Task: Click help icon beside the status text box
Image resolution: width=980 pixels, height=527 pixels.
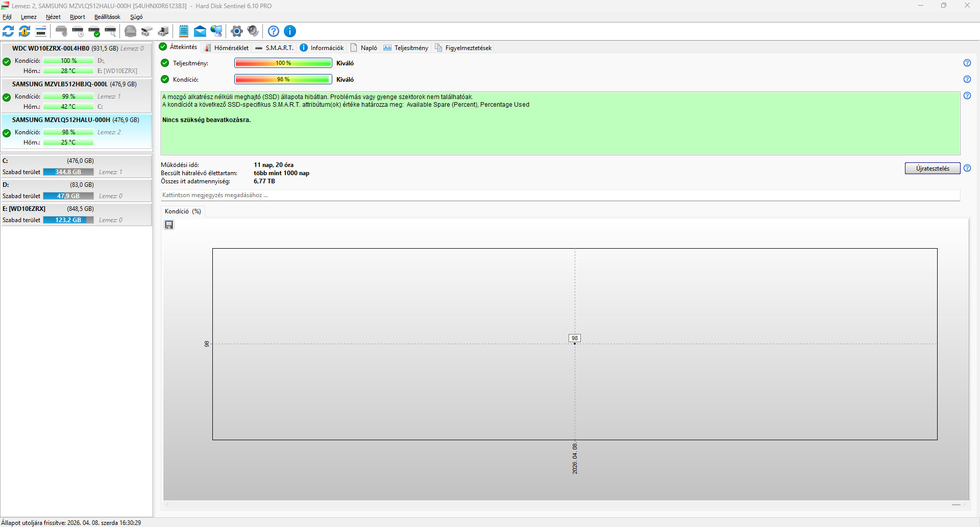Action: [967, 95]
